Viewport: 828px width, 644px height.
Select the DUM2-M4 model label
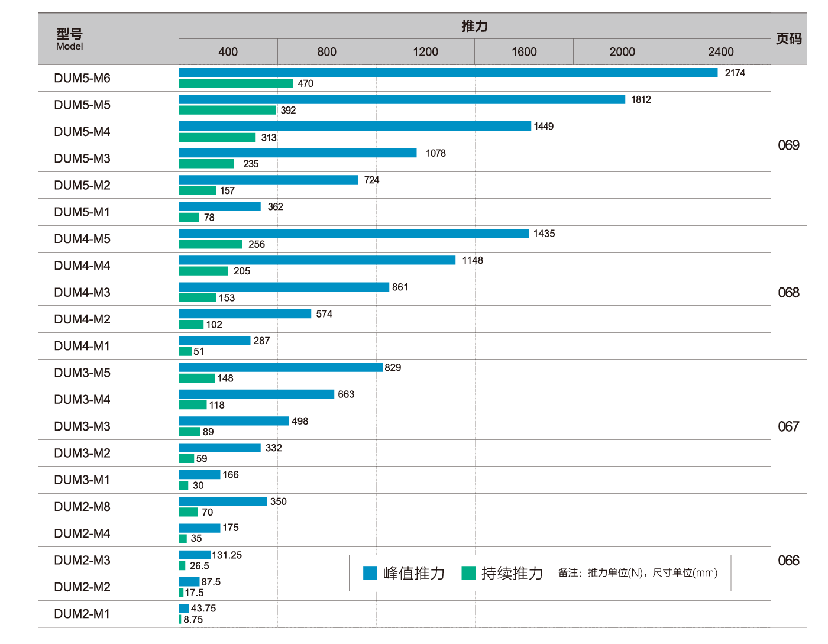point(82,533)
